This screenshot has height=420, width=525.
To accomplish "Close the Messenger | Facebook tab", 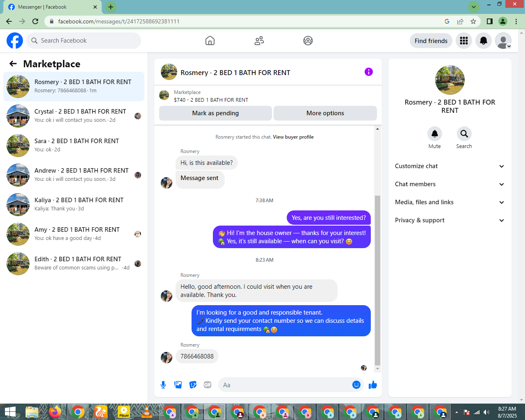I will coord(95,7).
